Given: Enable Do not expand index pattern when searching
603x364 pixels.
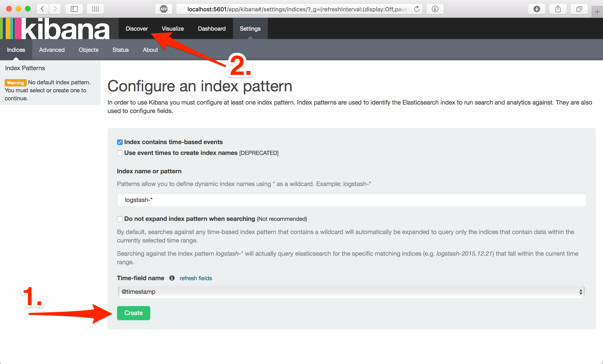Looking at the screenshot, I should click(120, 219).
